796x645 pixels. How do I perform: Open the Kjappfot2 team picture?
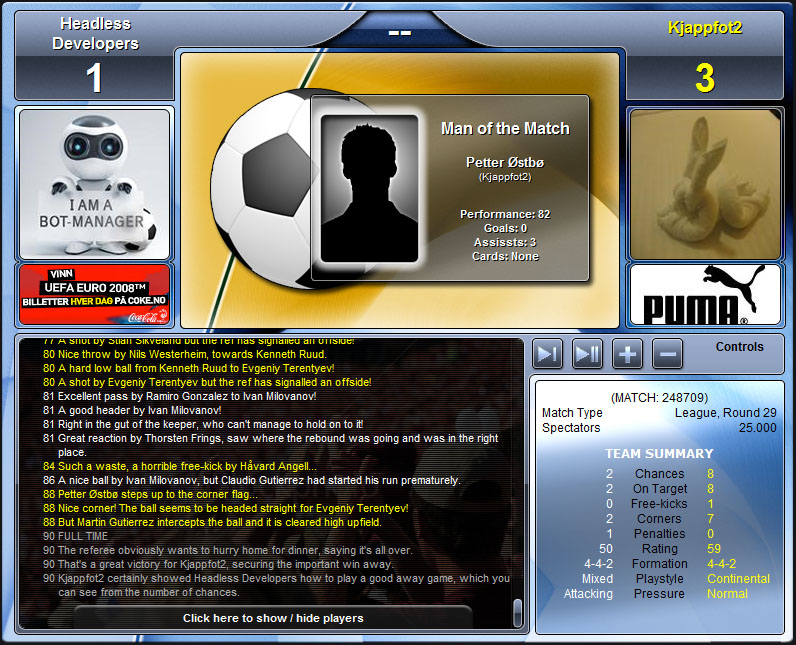point(704,184)
